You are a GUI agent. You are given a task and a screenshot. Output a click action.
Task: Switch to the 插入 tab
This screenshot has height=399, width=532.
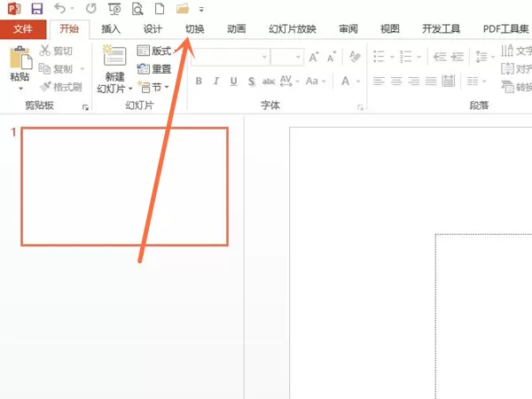click(111, 29)
